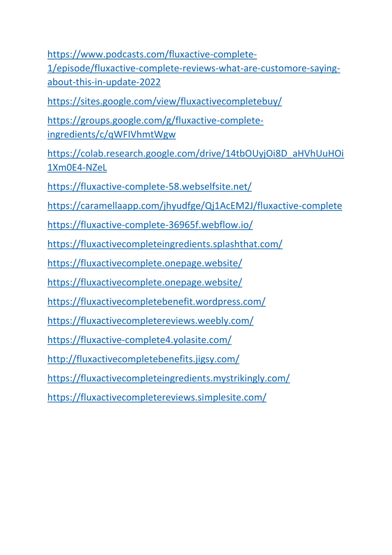
Task: Visit the fluxactivecompletereviews.simplesite.com link
Action: pyautogui.click(x=157, y=397)
